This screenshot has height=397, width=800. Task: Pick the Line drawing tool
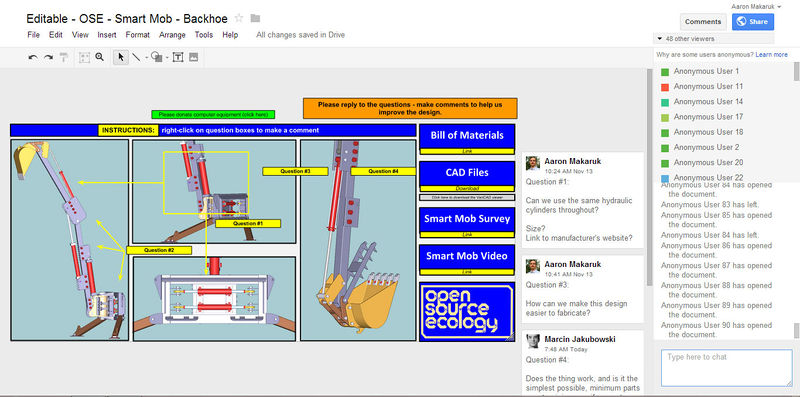(136, 57)
